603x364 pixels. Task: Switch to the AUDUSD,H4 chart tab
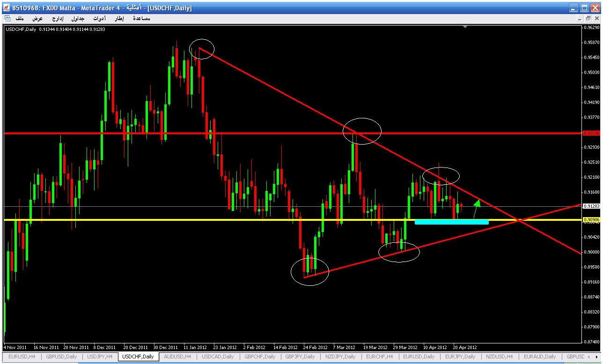[177, 357]
